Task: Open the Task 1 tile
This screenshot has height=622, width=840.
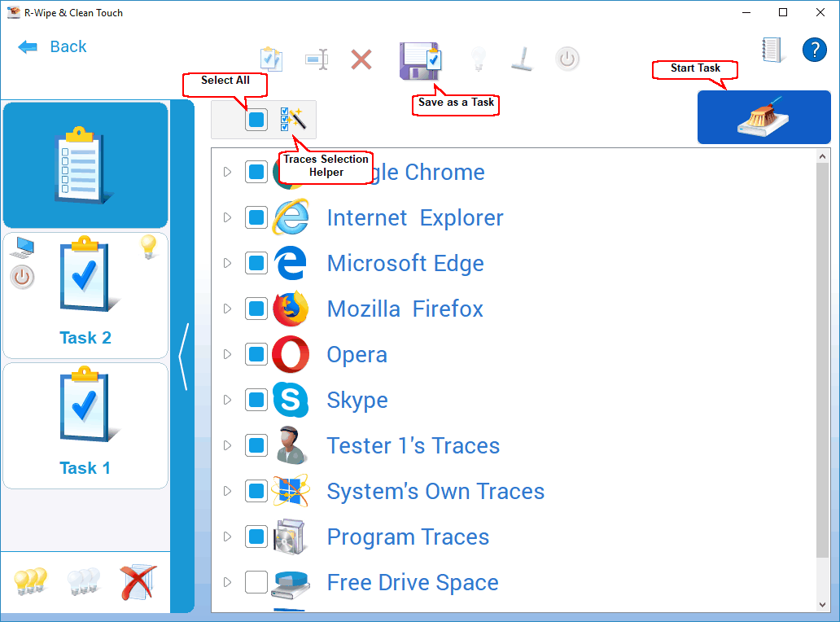Action: pos(85,425)
